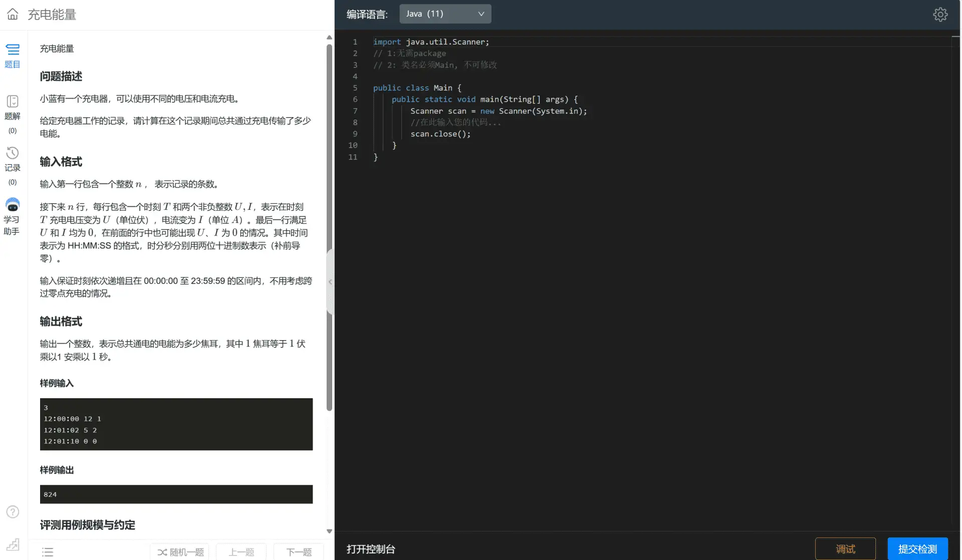Viewport: 962px width, 560px height.
Task: Click sample input line 12:01:10 0 0
Action: 70,441
